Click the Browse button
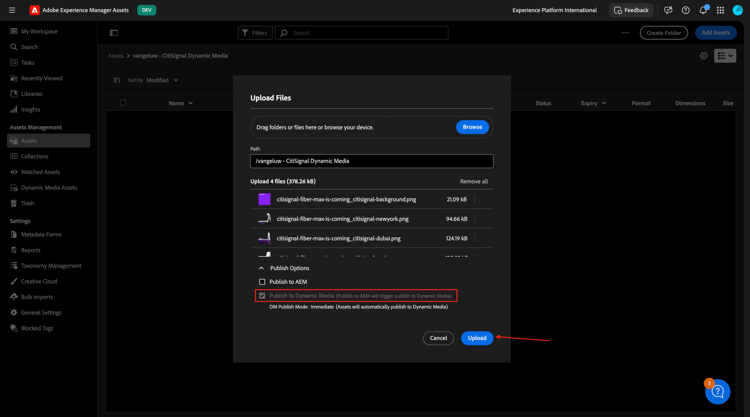Viewport: 750px width, 417px height. [472, 127]
